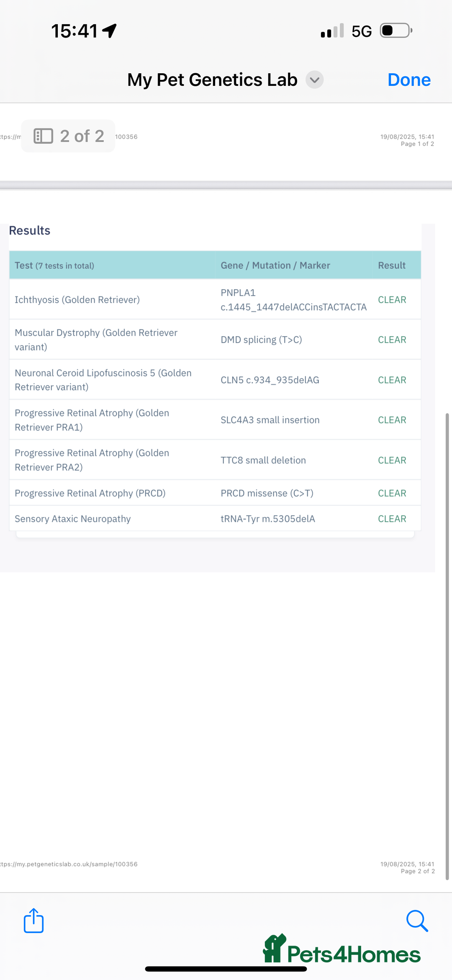The width and height of the screenshot is (452, 980).
Task: Tap the CLEAR result for Sensory Ataxic Neuropathy
Action: pyautogui.click(x=392, y=519)
